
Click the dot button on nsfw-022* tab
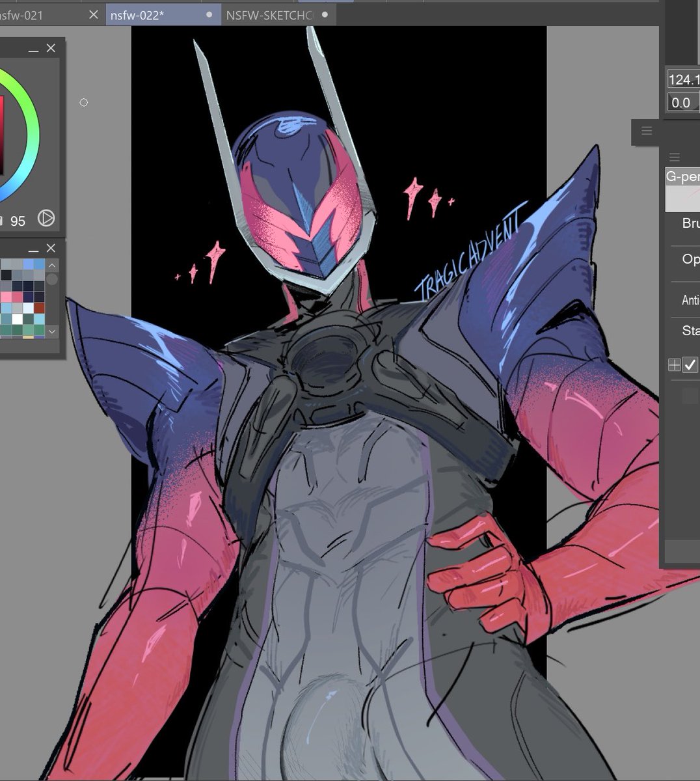(x=209, y=14)
